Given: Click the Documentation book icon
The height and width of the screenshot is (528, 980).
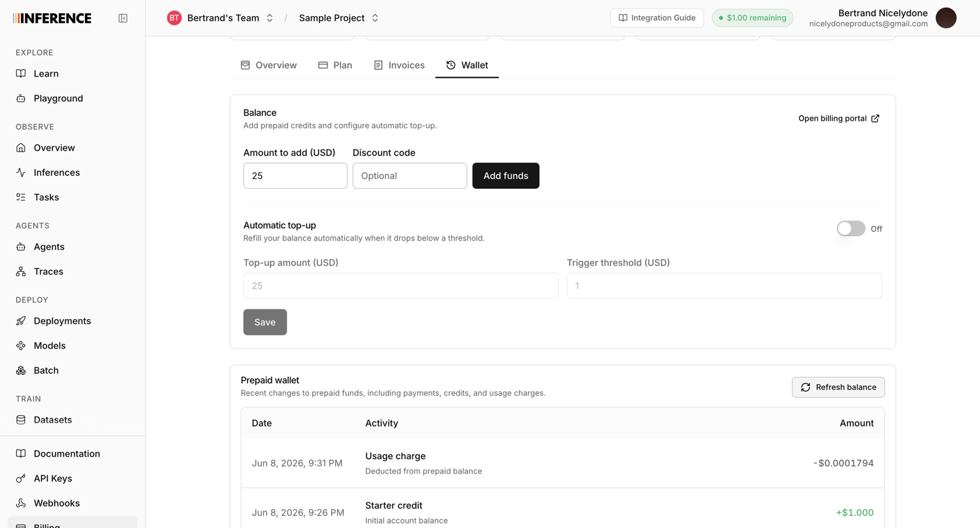Looking at the screenshot, I should (21, 453).
